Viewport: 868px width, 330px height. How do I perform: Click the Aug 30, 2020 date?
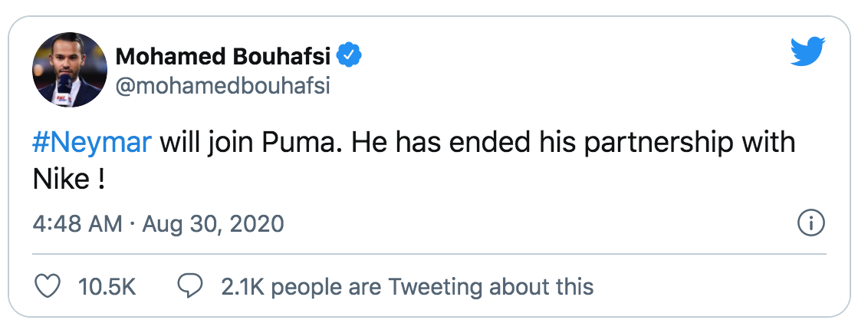(x=215, y=224)
